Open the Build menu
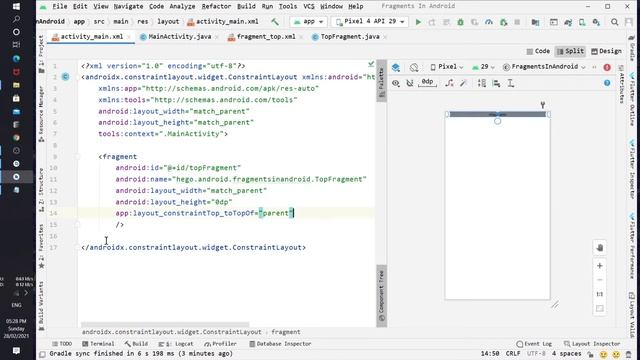Image resolution: width=640 pixels, height=360 pixels. point(246,7)
